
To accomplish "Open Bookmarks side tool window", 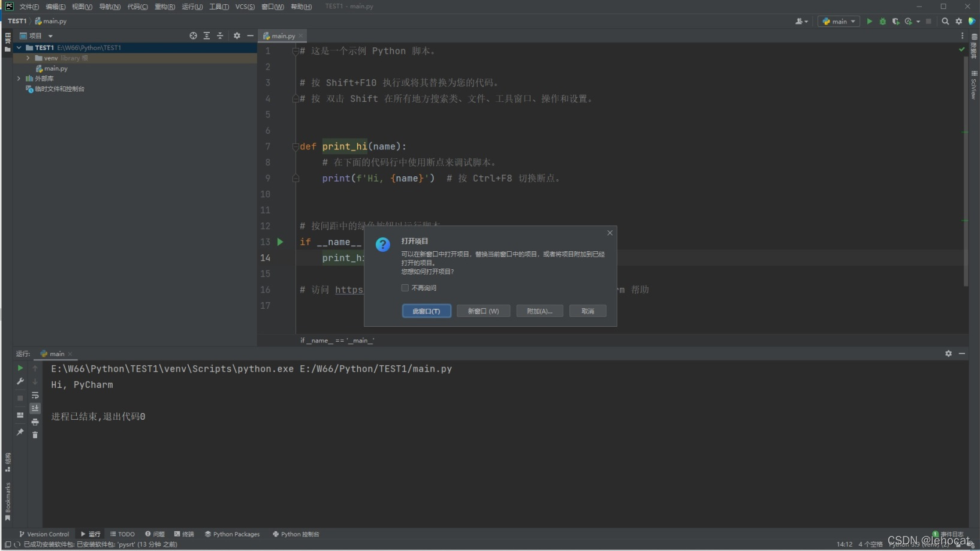I will (8, 502).
